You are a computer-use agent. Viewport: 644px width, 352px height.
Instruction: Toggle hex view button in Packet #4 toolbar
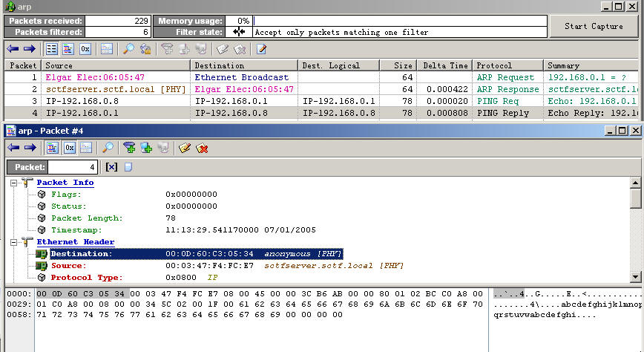(69, 148)
